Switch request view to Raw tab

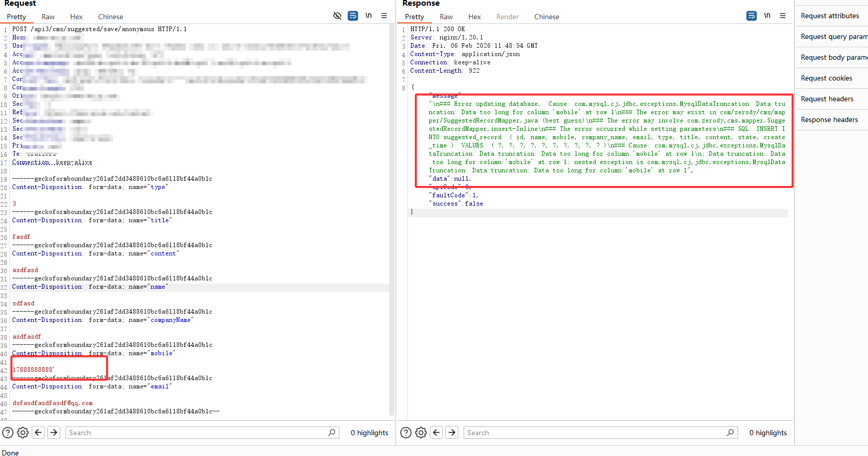pyautogui.click(x=48, y=17)
